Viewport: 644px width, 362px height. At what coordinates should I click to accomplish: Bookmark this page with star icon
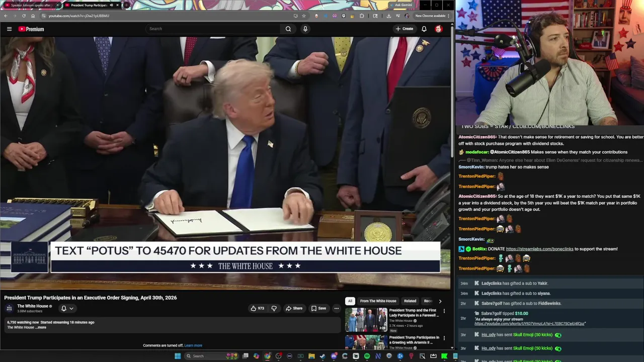click(x=304, y=16)
